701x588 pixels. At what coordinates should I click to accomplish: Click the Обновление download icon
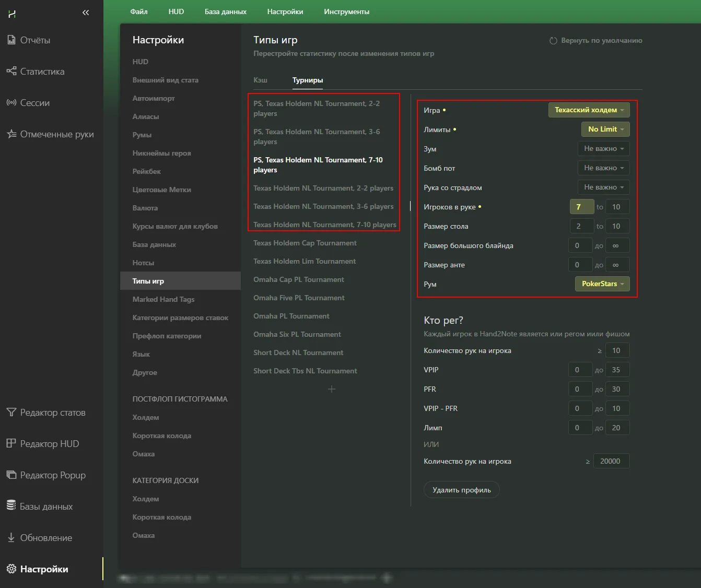pos(11,537)
